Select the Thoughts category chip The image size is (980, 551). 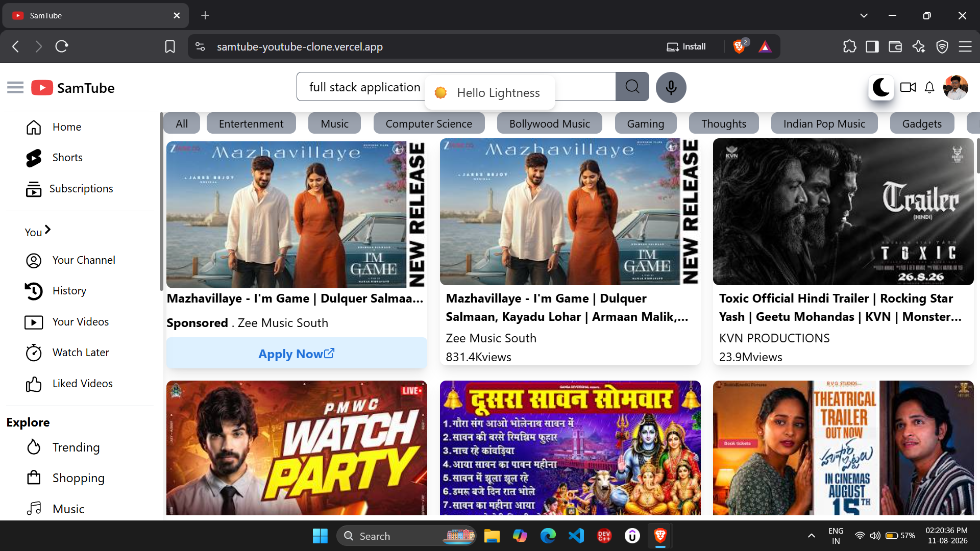724,123
